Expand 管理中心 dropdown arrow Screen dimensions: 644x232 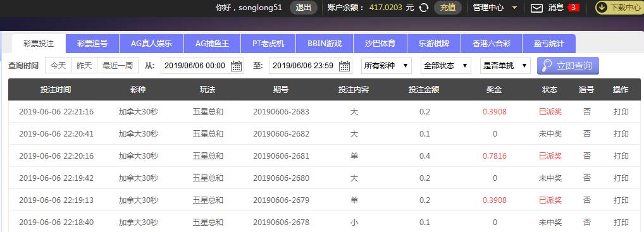pos(514,8)
